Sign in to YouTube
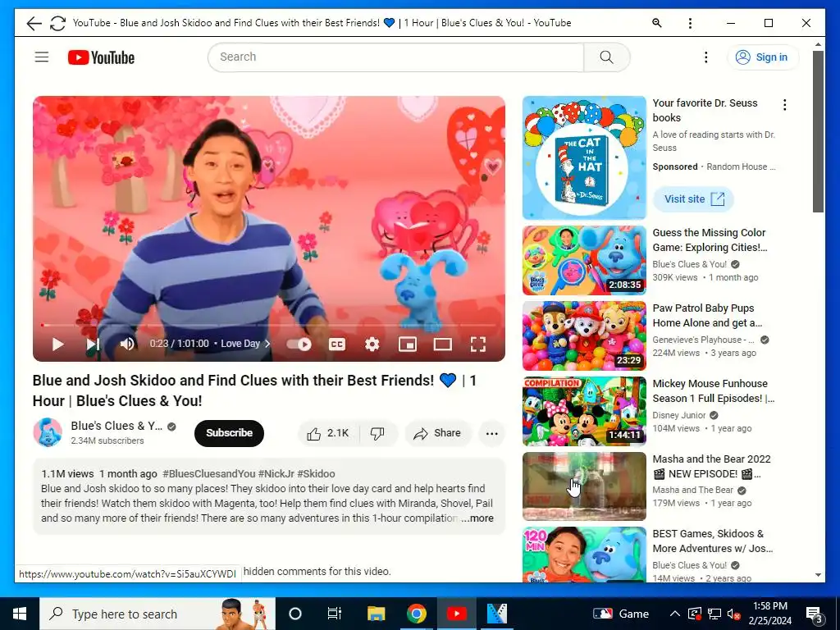The width and height of the screenshot is (840, 630). coord(762,57)
